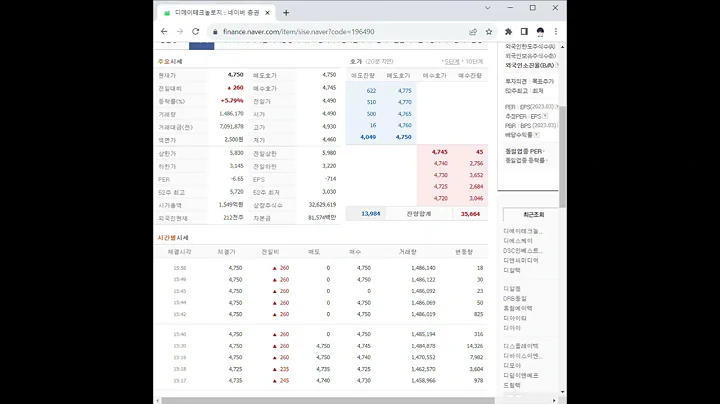
Task: Click the 주요시세 section heading
Action: [x=170, y=62]
